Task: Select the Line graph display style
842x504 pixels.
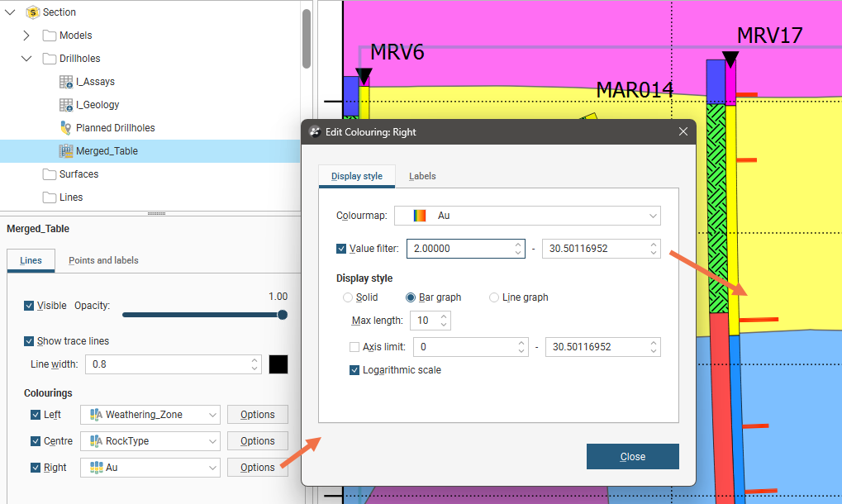Action: [494, 297]
